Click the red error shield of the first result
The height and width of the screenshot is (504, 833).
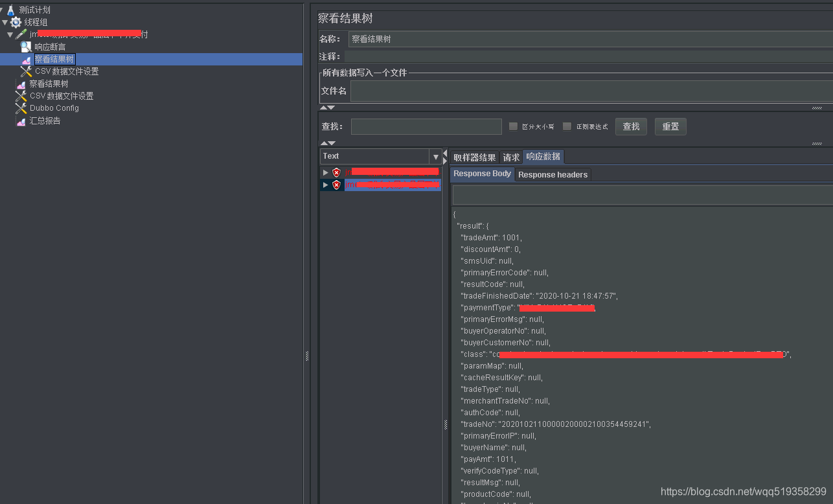336,172
